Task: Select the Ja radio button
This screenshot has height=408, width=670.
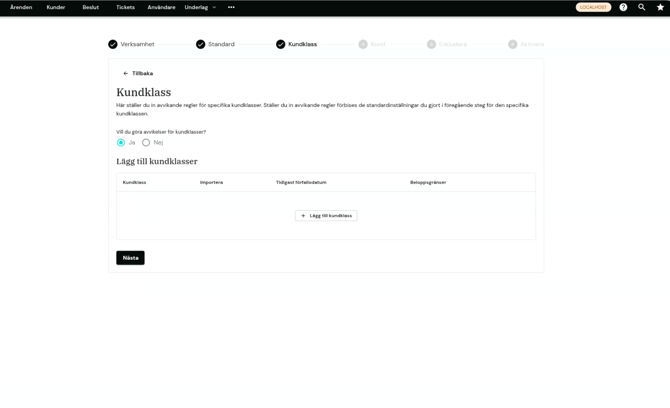Action: [x=121, y=142]
